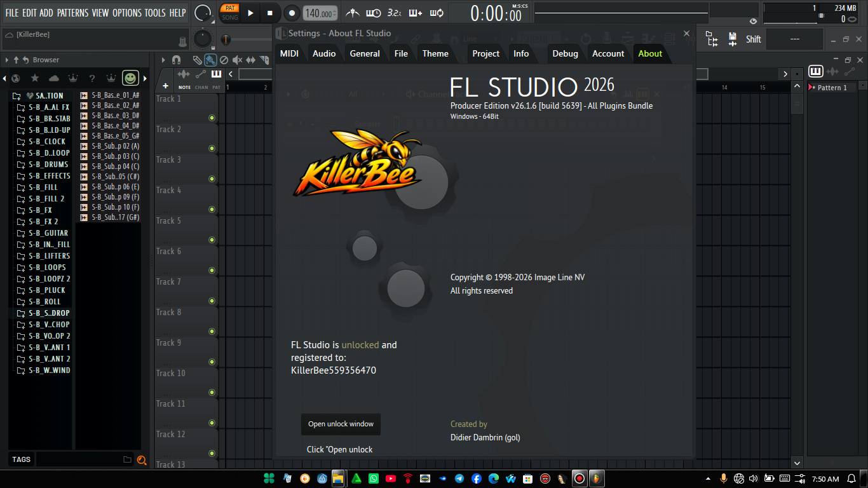
Task: Select the pencil draw tool in playlist
Action: 198,60
